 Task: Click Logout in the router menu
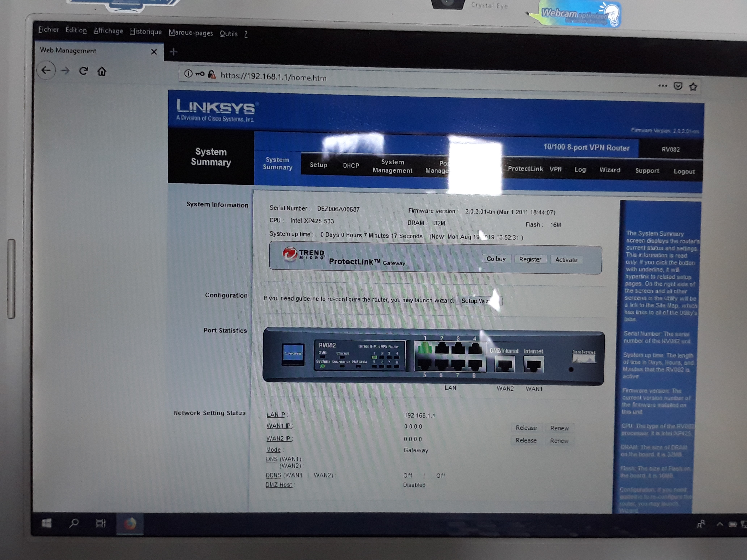[684, 171]
